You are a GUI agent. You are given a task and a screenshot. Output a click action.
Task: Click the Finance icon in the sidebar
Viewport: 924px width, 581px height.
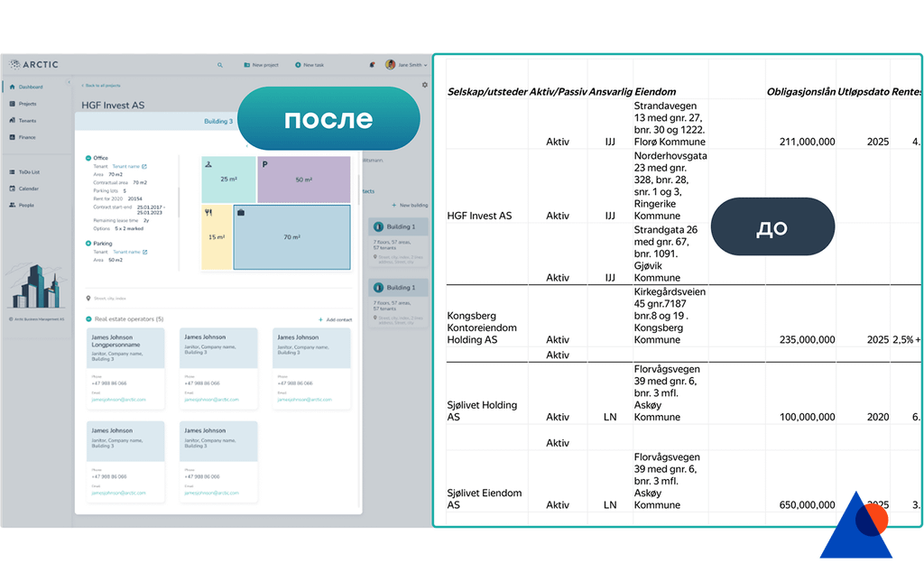click(x=13, y=137)
